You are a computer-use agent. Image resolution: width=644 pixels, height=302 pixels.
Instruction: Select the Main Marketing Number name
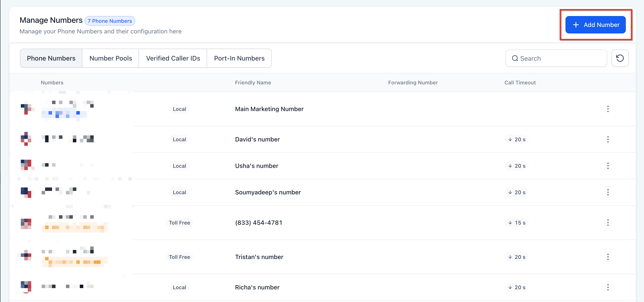(x=269, y=109)
